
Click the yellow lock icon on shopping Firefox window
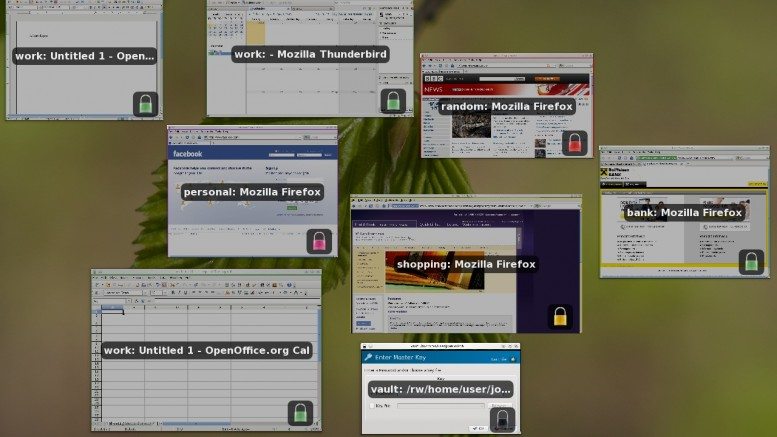point(560,316)
